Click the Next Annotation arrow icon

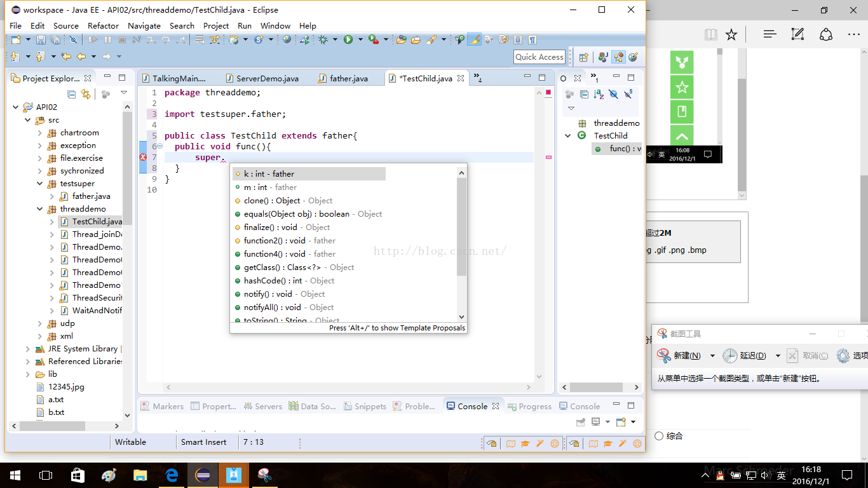[15, 57]
